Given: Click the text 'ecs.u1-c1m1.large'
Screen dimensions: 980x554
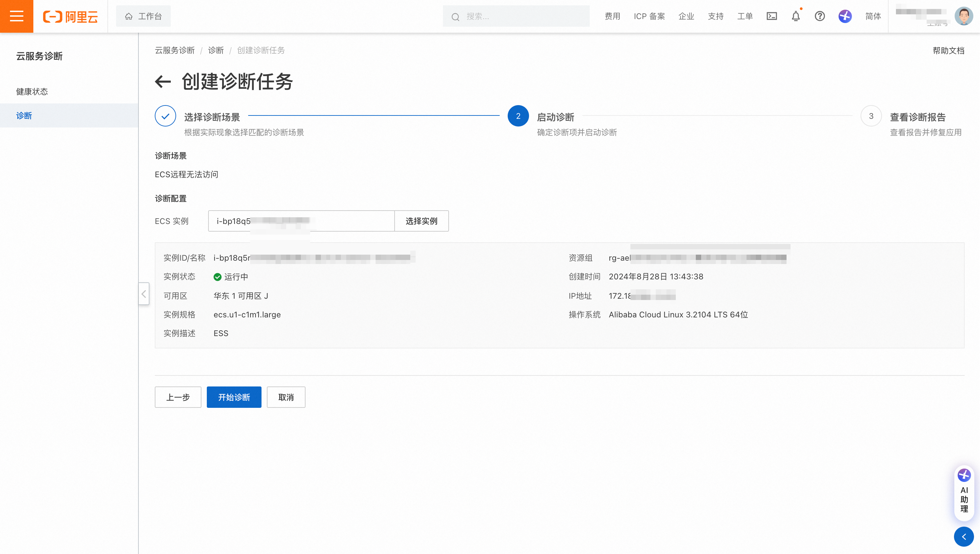Looking at the screenshot, I should (x=247, y=314).
